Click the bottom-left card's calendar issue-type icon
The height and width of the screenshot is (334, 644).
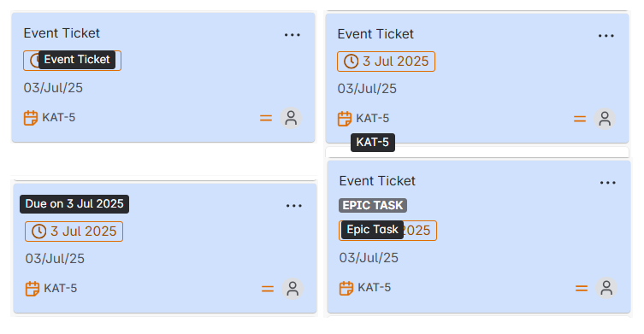coord(32,289)
